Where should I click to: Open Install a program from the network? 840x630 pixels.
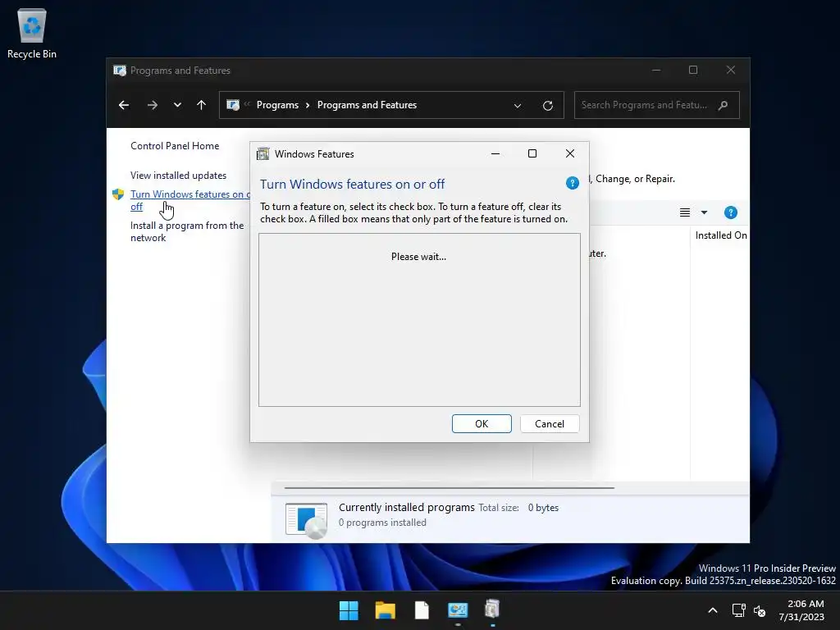coord(187,231)
